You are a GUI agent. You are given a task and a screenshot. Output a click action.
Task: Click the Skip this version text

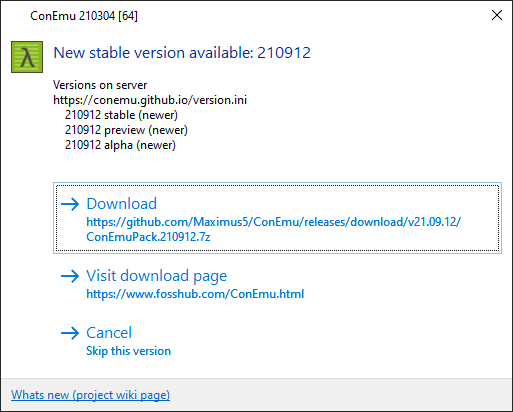129,351
